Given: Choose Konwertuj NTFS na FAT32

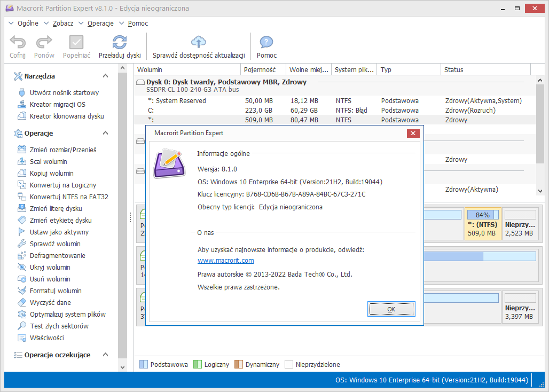Looking at the screenshot, I should click(69, 197).
